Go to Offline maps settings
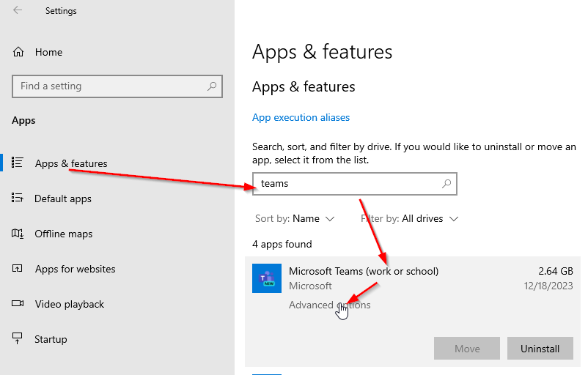The width and height of the screenshot is (588, 375). pyautogui.click(x=63, y=234)
